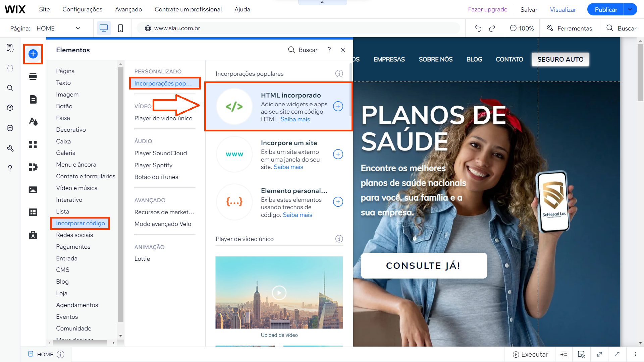The height and width of the screenshot is (362, 644).
Task: Close the Elementos panel
Action: [x=343, y=50]
